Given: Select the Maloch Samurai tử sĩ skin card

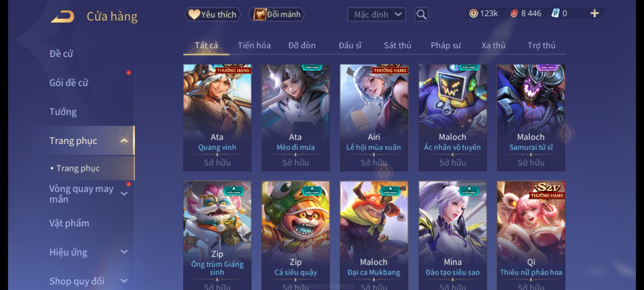Looking at the screenshot, I should (531, 118).
